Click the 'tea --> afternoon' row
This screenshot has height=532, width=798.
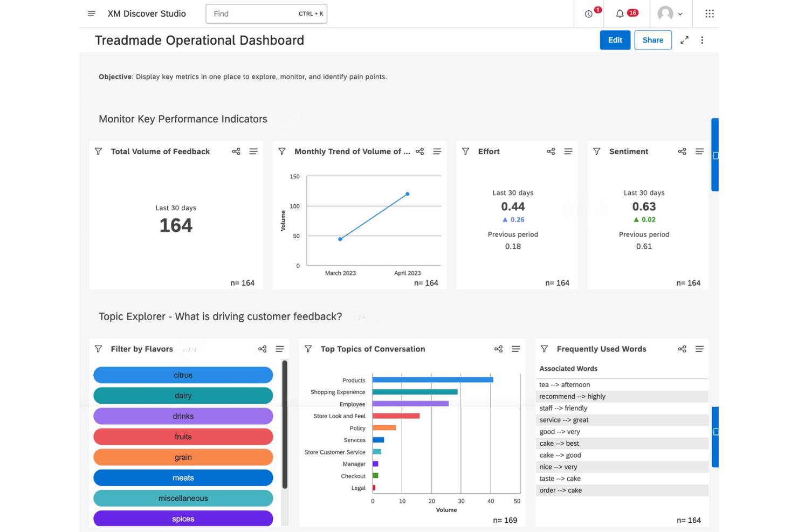point(622,385)
